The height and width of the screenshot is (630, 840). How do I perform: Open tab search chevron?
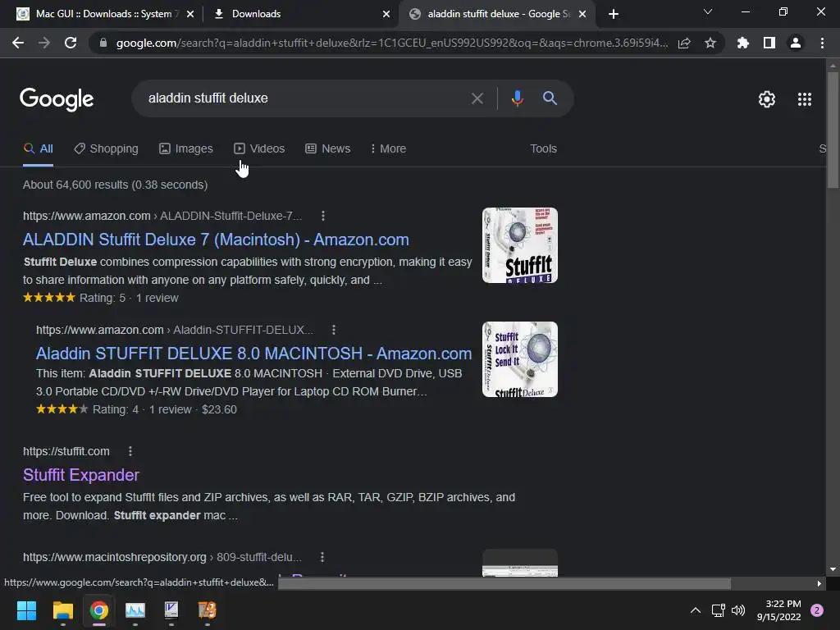pyautogui.click(x=708, y=11)
